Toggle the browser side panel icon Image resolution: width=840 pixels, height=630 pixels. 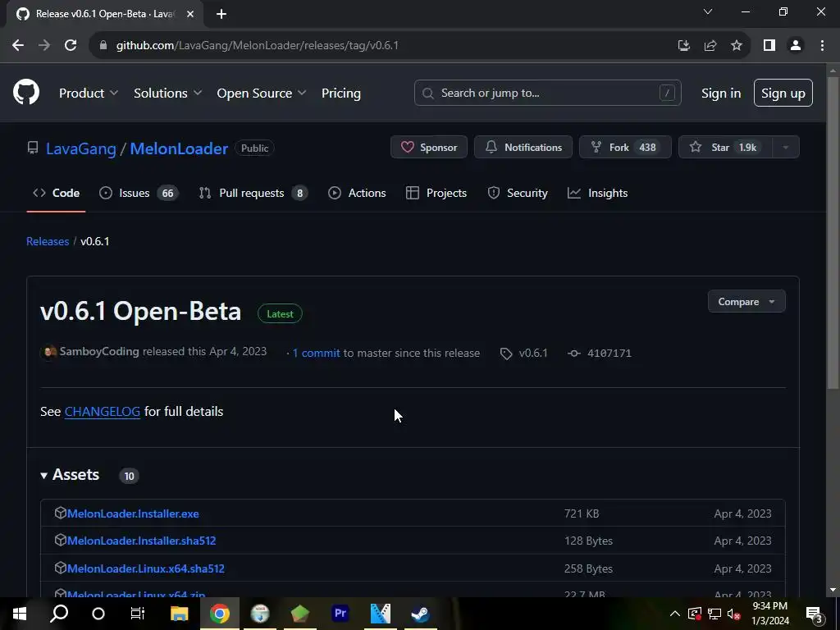tap(769, 46)
